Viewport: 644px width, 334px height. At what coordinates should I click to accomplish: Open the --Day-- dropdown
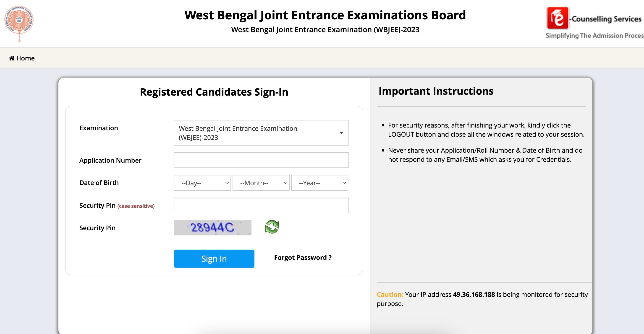[x=202, y=183]
